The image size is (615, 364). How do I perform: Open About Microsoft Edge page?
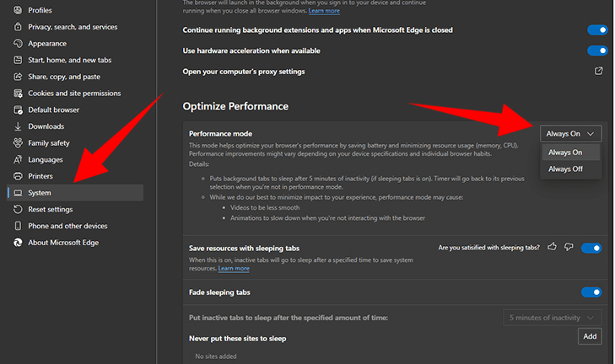[75, 243]
